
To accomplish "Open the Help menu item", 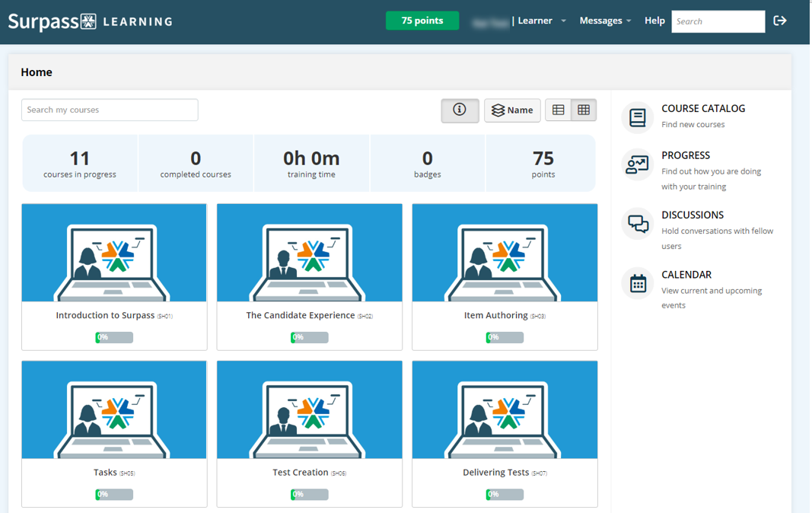I will tap(654, 21).
